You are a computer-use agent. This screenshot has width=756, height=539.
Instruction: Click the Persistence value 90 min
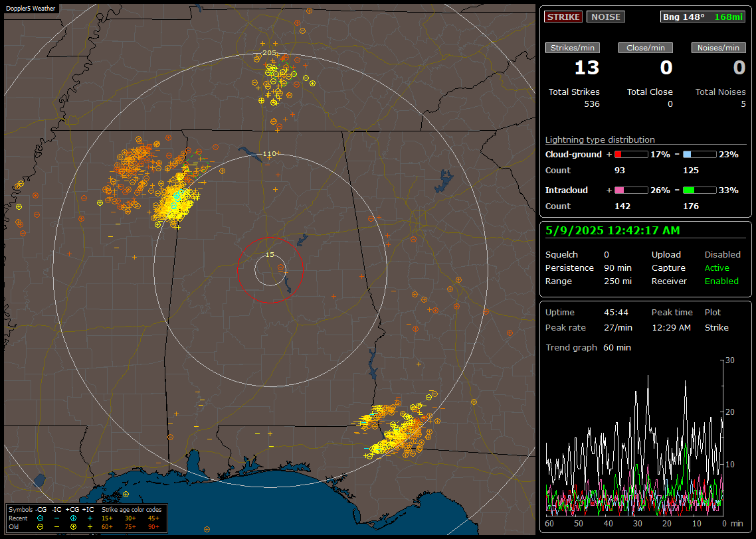click(x=618, y=268)
